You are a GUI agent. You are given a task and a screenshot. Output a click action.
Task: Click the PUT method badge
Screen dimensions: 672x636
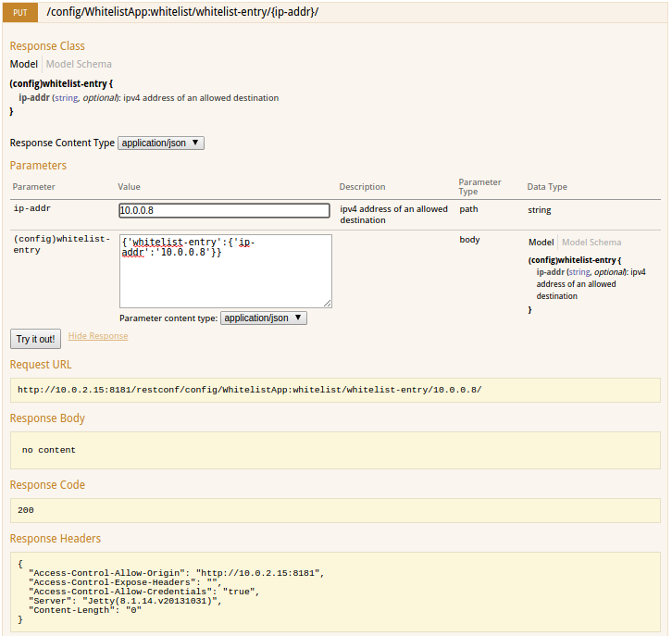20,12
